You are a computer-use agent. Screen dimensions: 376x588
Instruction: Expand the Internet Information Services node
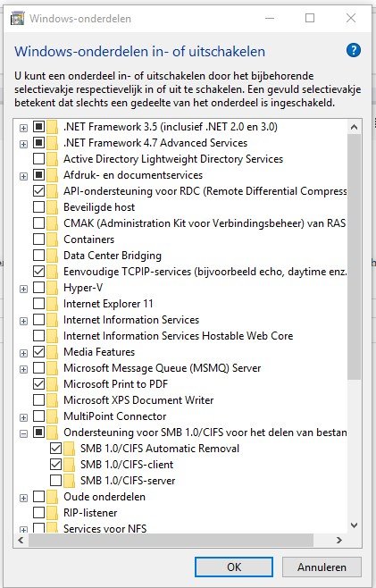[23, 321]
